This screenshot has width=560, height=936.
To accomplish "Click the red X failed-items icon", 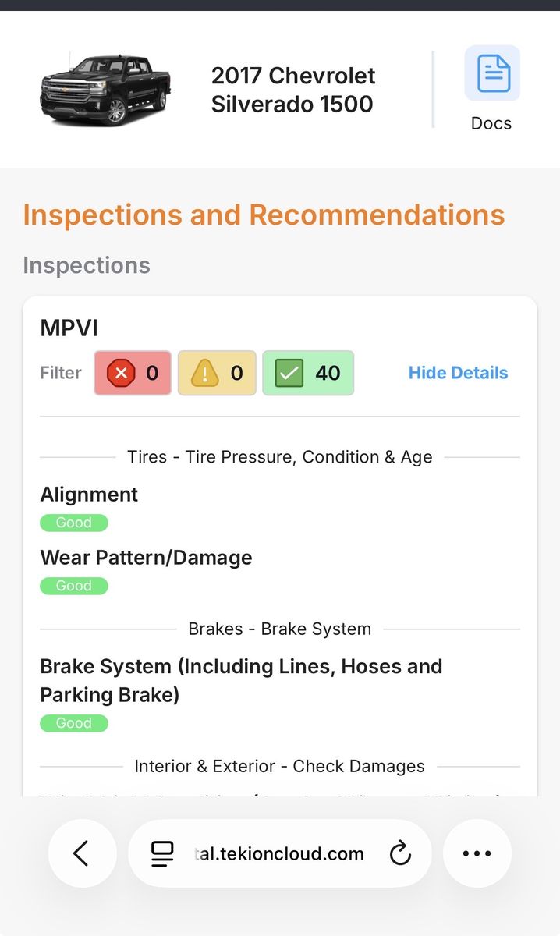I will coord(120,374).
